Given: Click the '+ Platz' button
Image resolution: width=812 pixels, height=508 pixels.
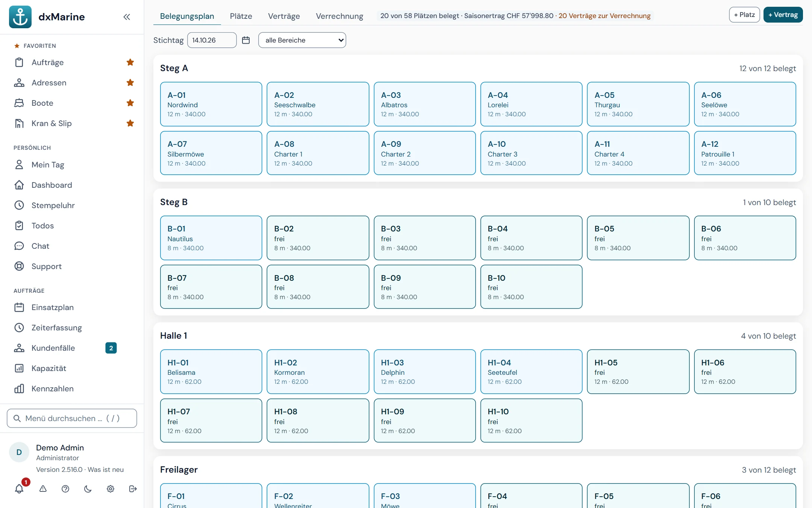Looking at the screenshot, I should pyautogui.click(x=744, y=15).
